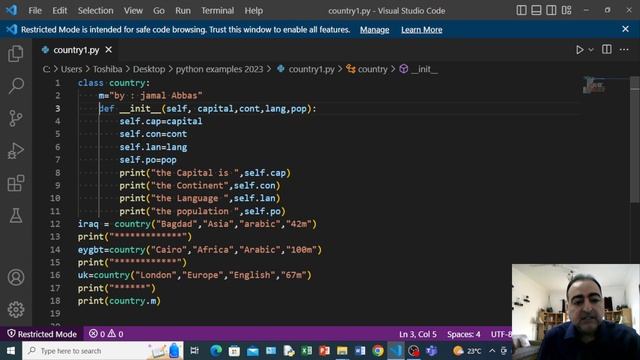640x360 pixels.
Task: Open the errors and warnings problems indicator
Action: 106,334
